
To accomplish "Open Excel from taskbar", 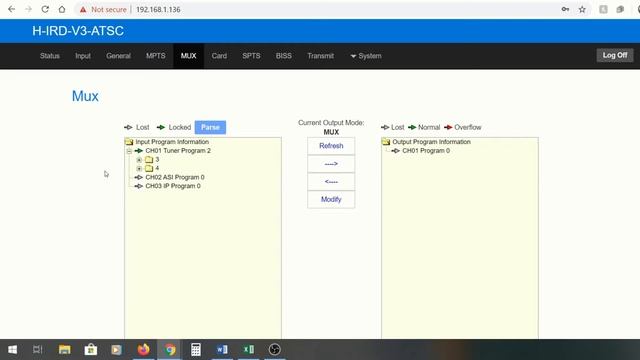I will pos(249,350).
